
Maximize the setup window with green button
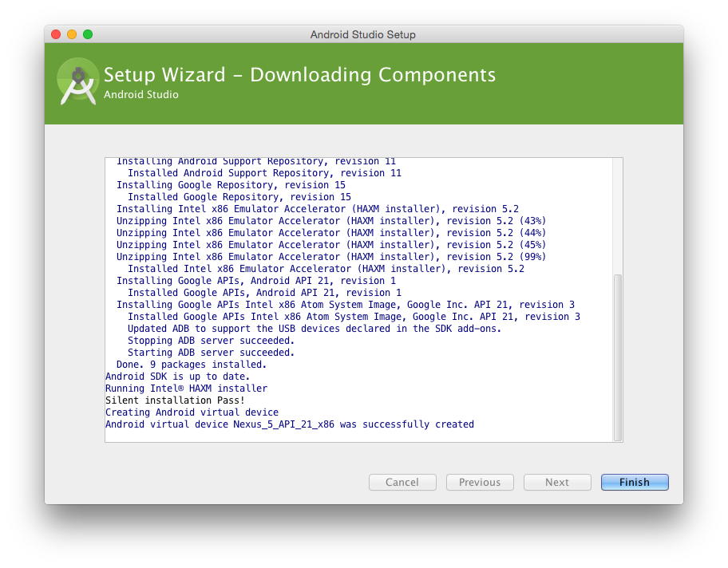[x=88, y=34]
